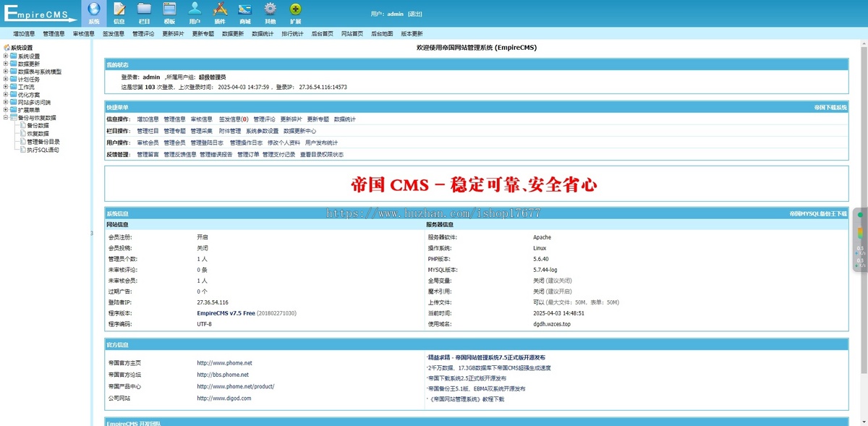
Task: Select 后台地图 in the top shortcut bar
Action: [382, 33]
